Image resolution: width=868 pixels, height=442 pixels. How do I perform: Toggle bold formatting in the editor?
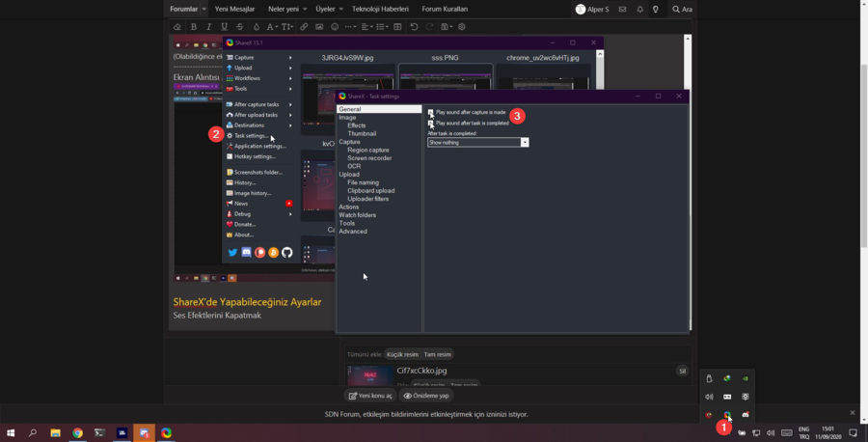[x=194, y=27]
